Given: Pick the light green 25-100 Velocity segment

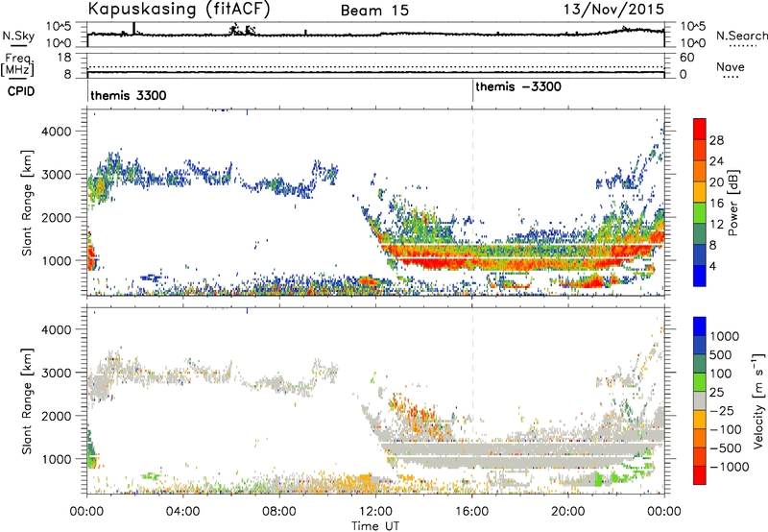Looking at the screenshot, I should [x=700, y=381].
